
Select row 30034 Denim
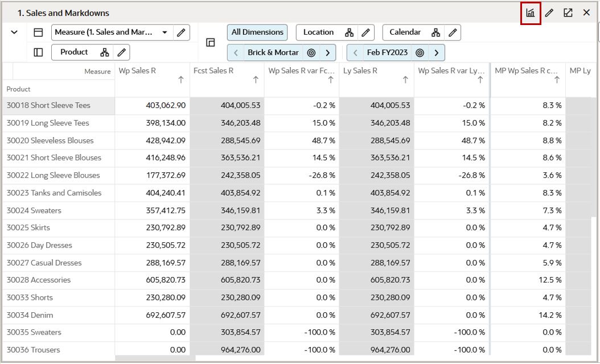point(59,316)
